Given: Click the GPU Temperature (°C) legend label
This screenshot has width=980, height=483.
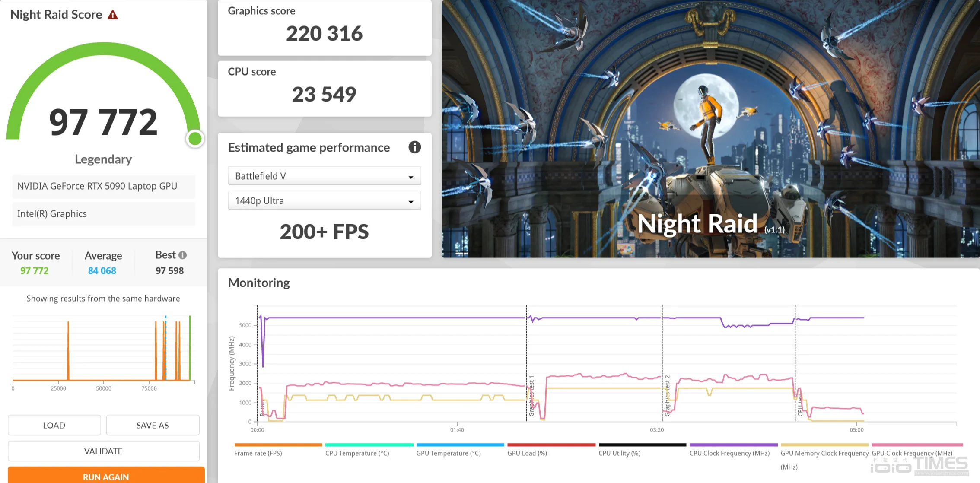Looking at the screenshot, I should (449, 453).
